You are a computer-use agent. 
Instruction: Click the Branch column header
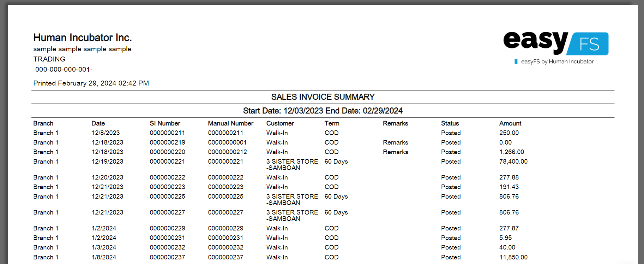coord(43,123)
